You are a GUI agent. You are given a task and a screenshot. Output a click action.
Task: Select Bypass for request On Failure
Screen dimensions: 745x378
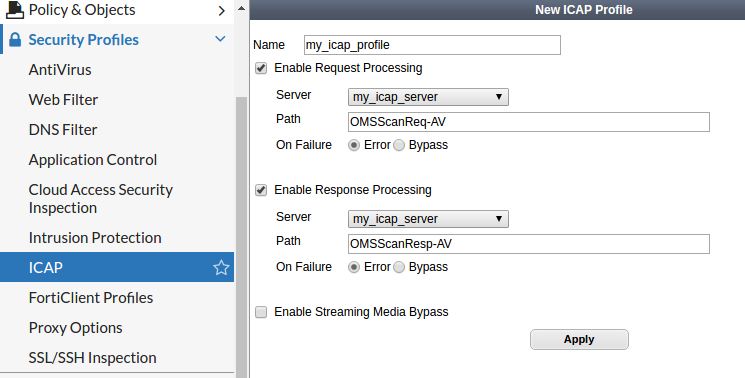(x=399, y=145)
